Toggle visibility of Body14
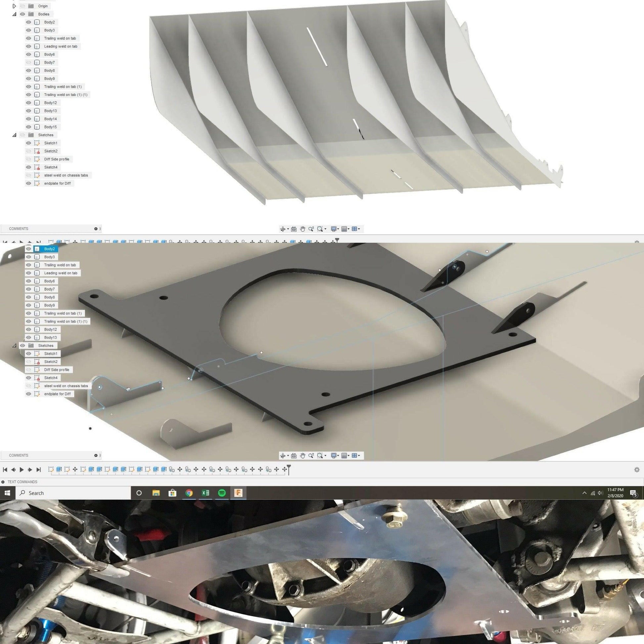644x644 pixels. 29,119
